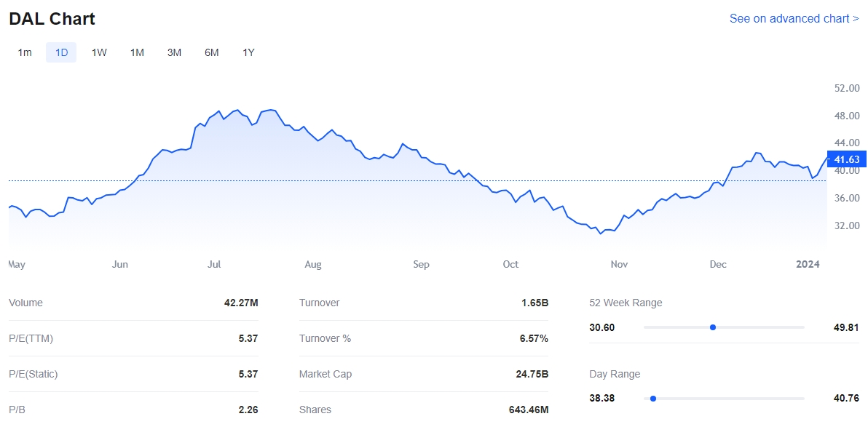The image size is (868, 443).
Task: Switch to the 1D timeframe tab
Action: point(61,52)
